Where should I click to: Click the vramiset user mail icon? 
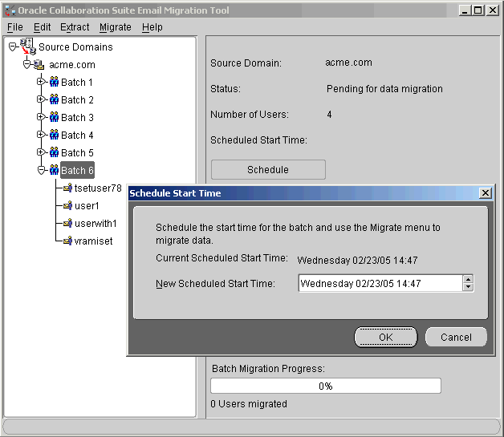68,241
